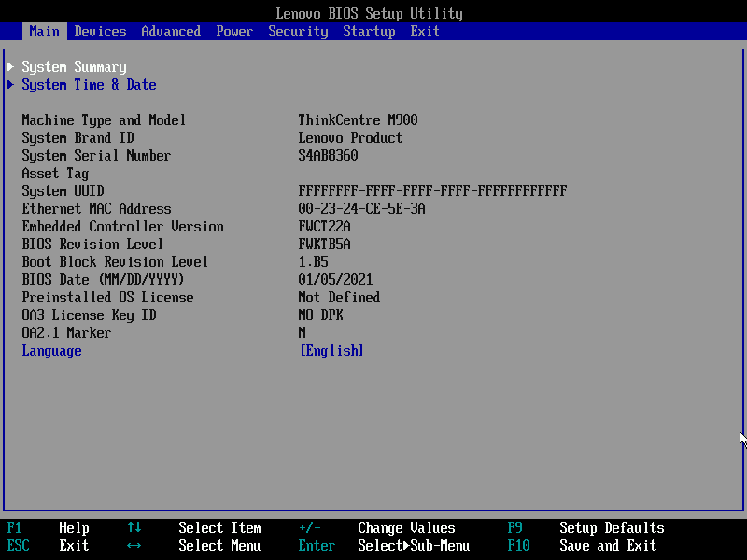The image size is (747, 560).
Task: Click the System Serial Number label
Action: 96,156
